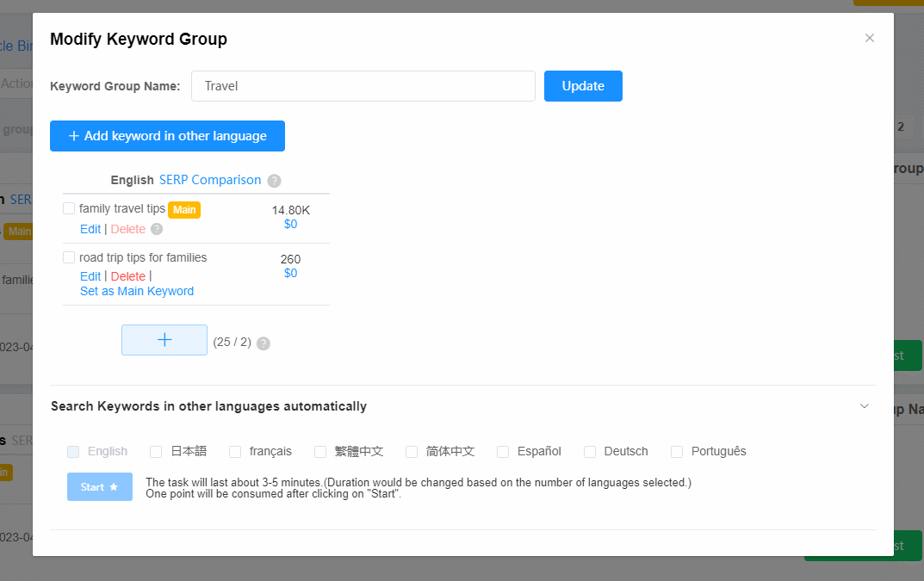Open the SERP Comparison link

click(x=210, y=180)
